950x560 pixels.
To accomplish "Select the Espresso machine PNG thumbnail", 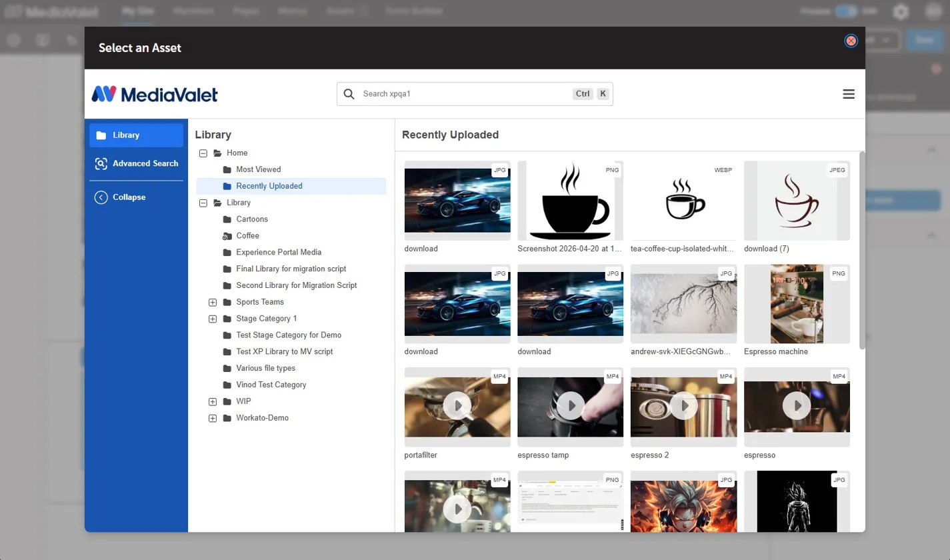I will click(797, 305).
